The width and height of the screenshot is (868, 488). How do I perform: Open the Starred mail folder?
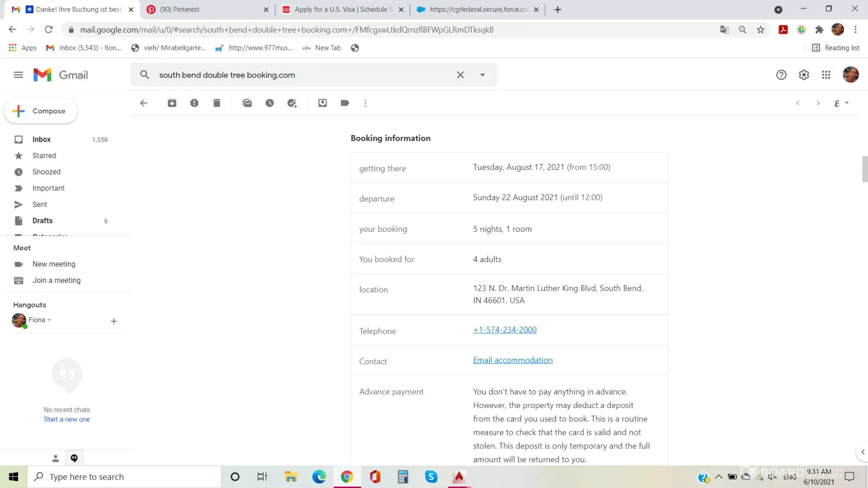[x=44, y=156]
